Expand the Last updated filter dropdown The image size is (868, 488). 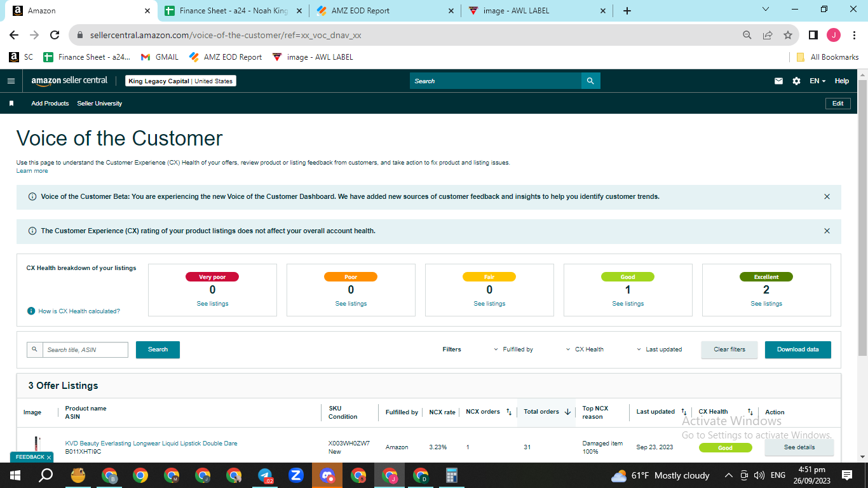pyautogui.click(x=660, y=349)
